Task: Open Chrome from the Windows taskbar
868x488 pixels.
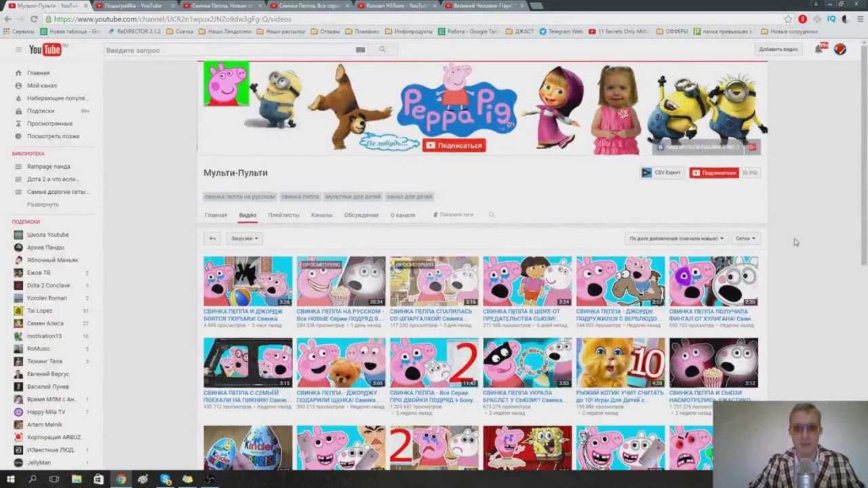Action: [121, 479]
